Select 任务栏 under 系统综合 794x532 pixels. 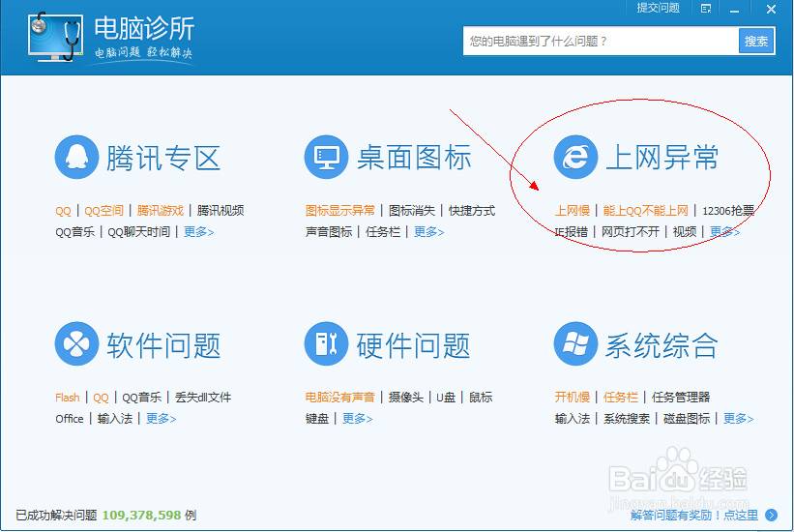click(x=621, y=398)
